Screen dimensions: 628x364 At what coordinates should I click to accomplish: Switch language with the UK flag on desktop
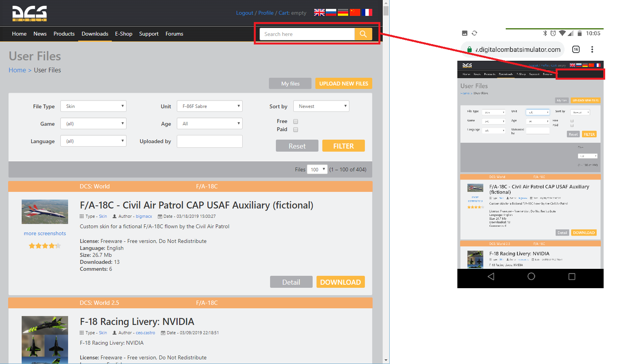[x=319, y=12]
